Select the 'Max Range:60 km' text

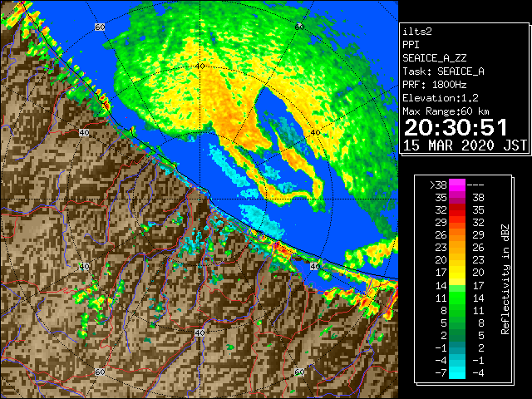pos(446,111)
